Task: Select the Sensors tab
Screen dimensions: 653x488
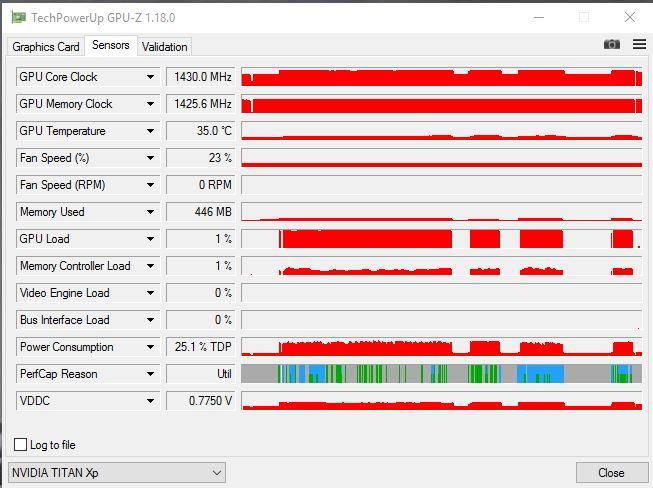Action: (x=111, y=45)
